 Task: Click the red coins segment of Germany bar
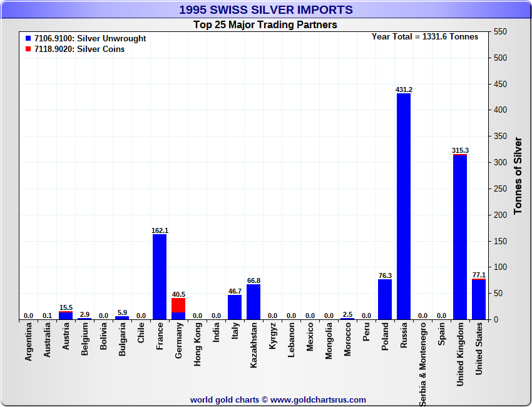[x=178, y=305]
